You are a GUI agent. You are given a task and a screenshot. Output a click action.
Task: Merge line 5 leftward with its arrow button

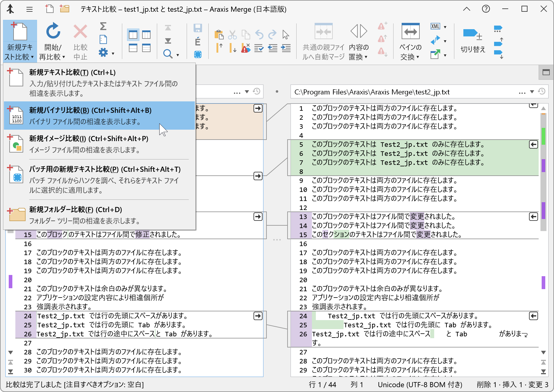[533, 144]
